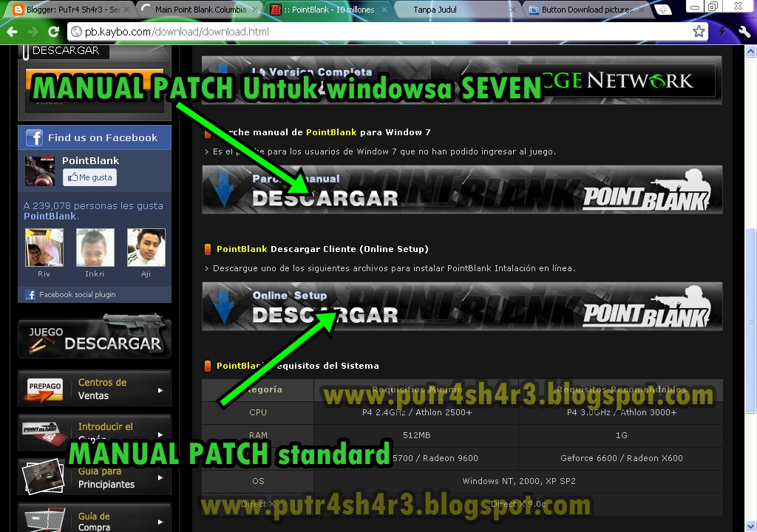This screenshot has height=532, width=757.
Task: Click PointBlank logo on Parche manual banner
Action: pos(647,191)
